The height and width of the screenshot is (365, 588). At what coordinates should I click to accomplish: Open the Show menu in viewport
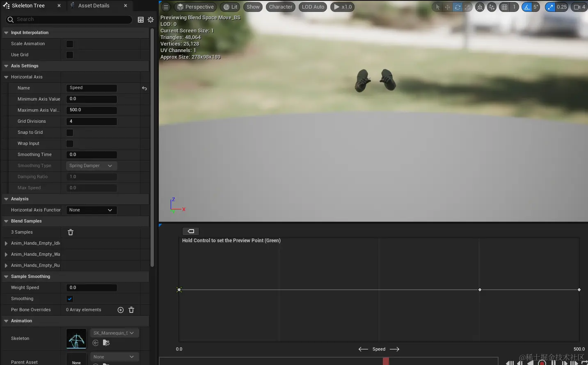[253, 7]
